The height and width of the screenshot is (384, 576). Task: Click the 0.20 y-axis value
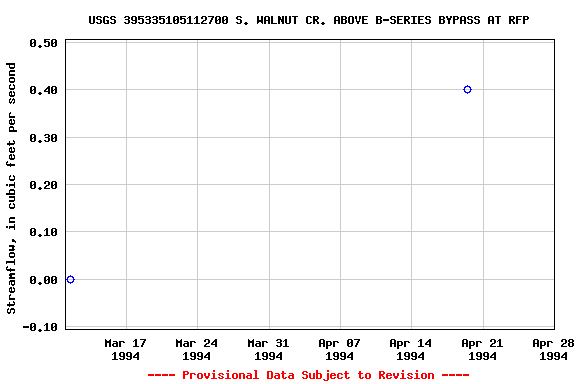point(44,185)
